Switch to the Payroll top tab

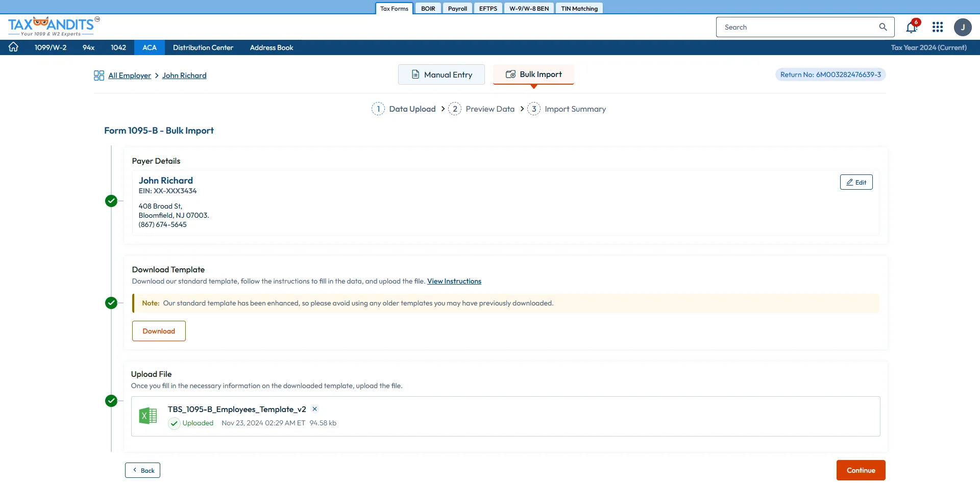point(457,9)
